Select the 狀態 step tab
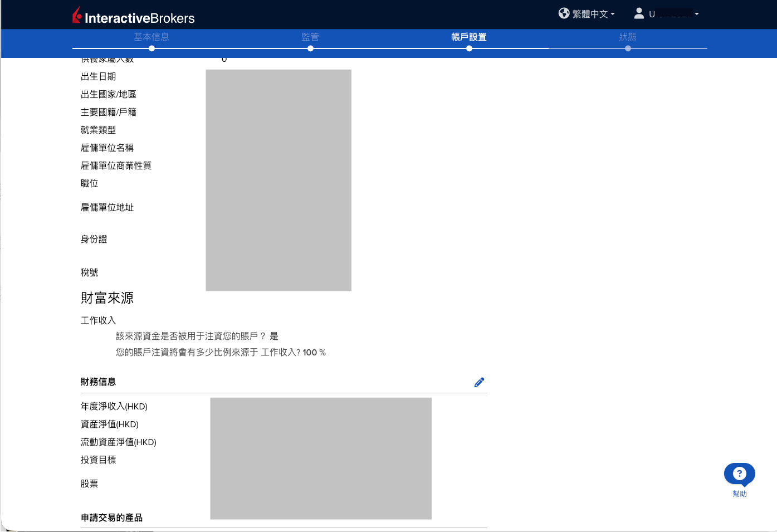This screenshot has height=532, width=777. tap(628, 37)
